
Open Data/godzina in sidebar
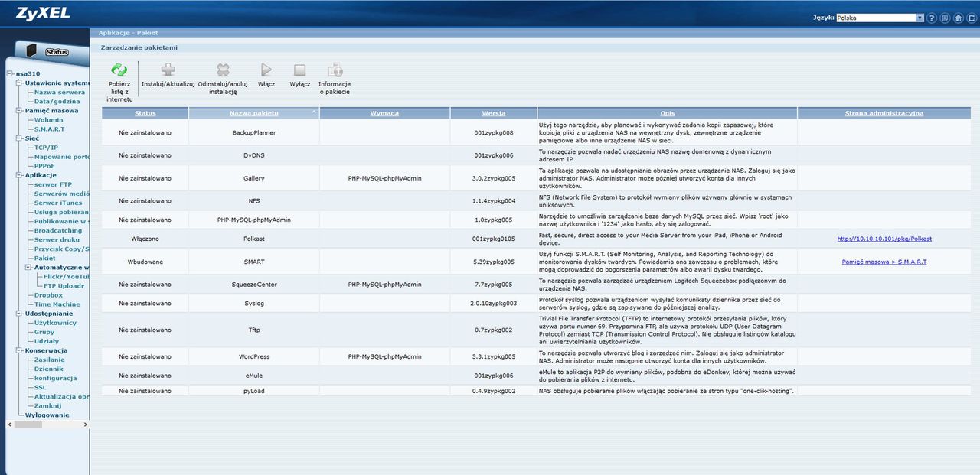tap(57, 102)
